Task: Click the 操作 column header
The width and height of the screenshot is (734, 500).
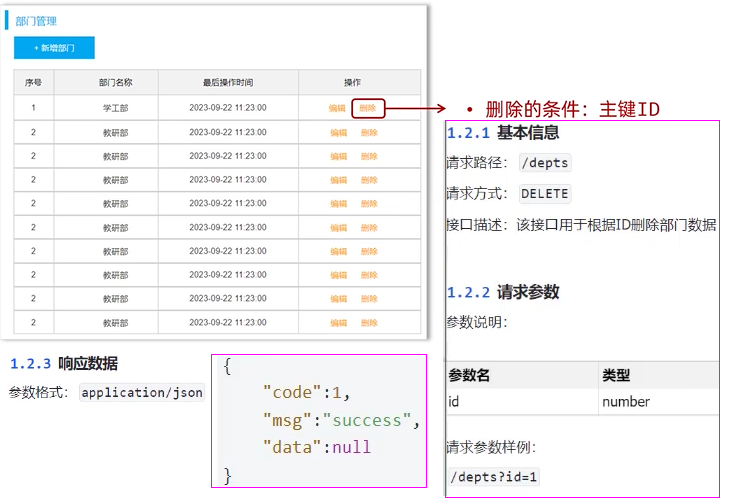Action: pos(352,83)
